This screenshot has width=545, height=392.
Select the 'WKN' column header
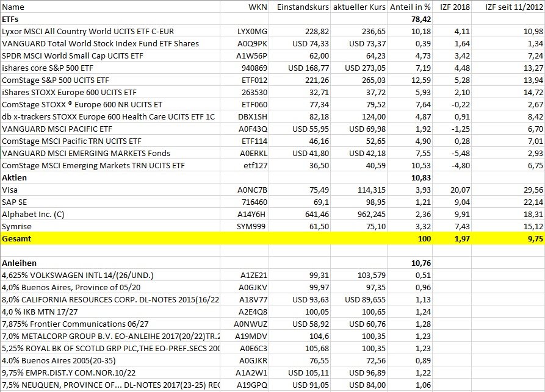[x=244, y=7]
